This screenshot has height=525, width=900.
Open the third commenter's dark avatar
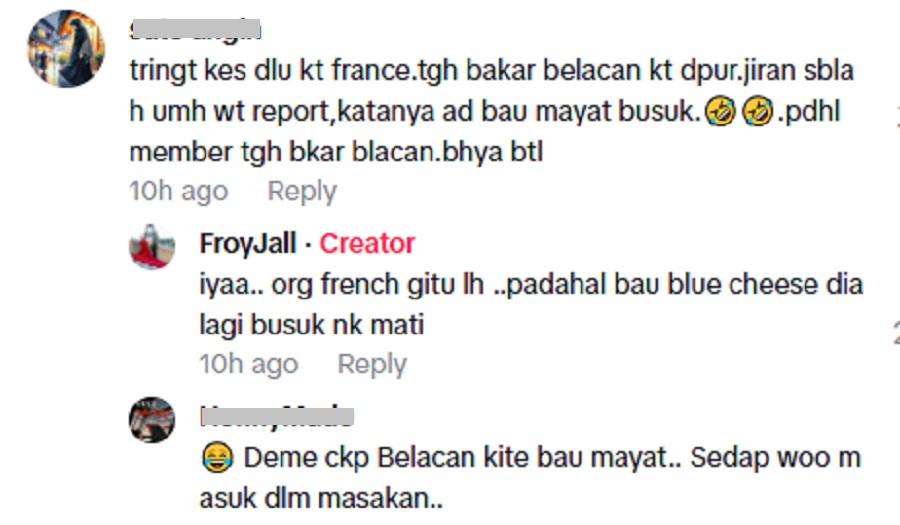(152, 420)
